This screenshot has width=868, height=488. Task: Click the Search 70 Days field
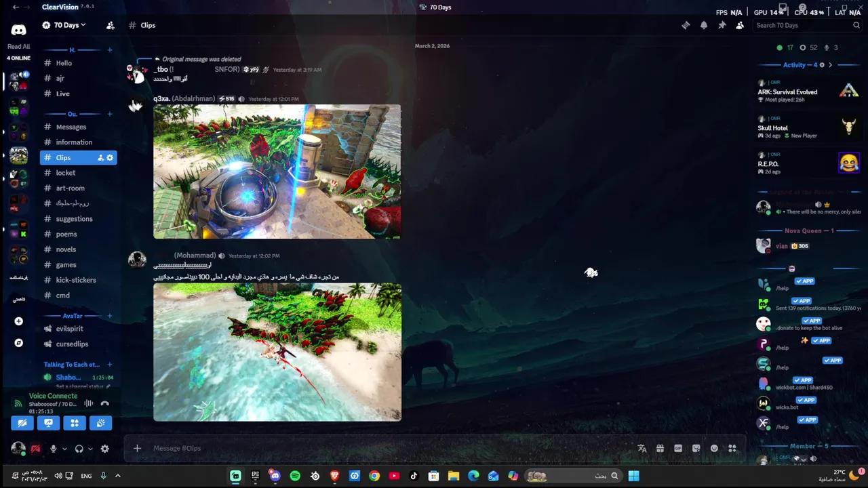point(807,25)
